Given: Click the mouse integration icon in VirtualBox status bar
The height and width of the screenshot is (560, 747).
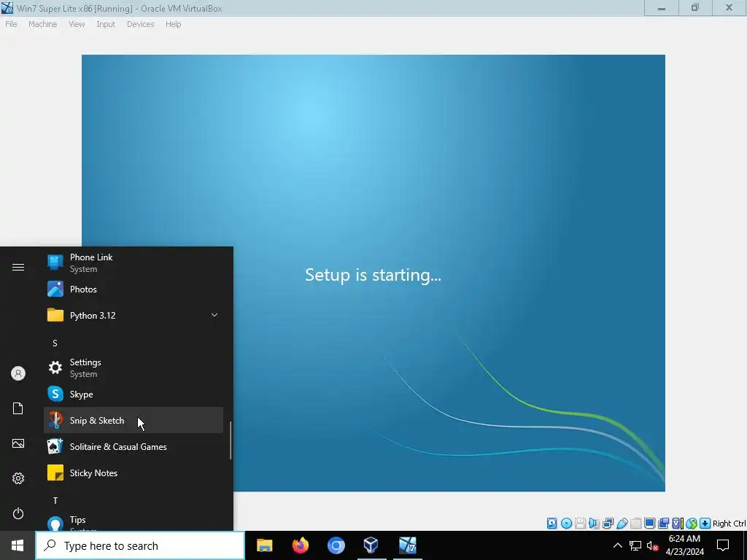Looking at the screenshot, I should 692,524.
